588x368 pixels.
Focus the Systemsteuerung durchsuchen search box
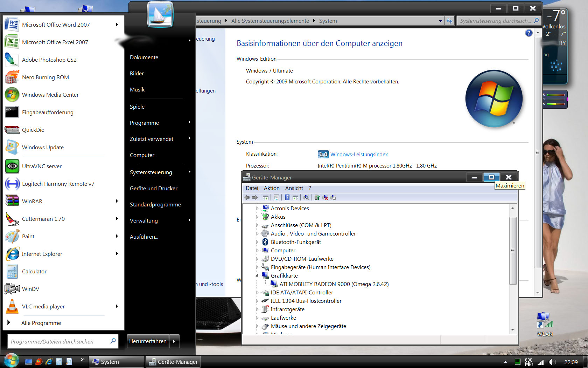[499, 21]
